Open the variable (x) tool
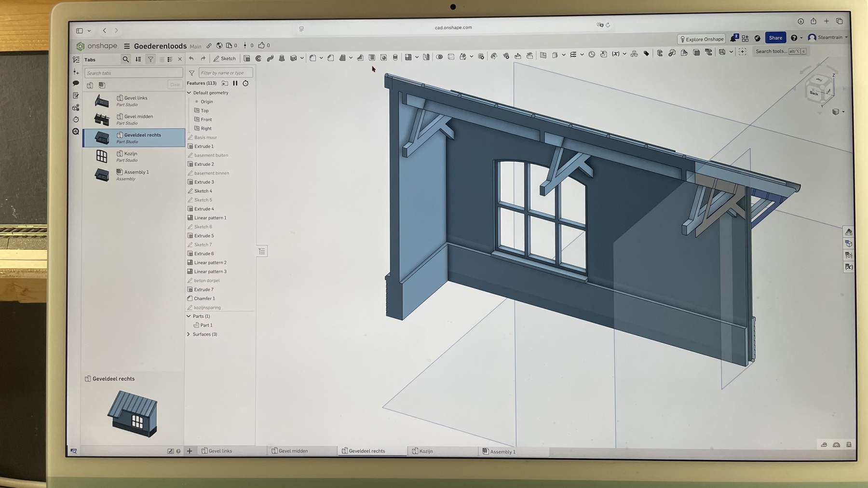868x488 pixels. (x=616, y=54)
